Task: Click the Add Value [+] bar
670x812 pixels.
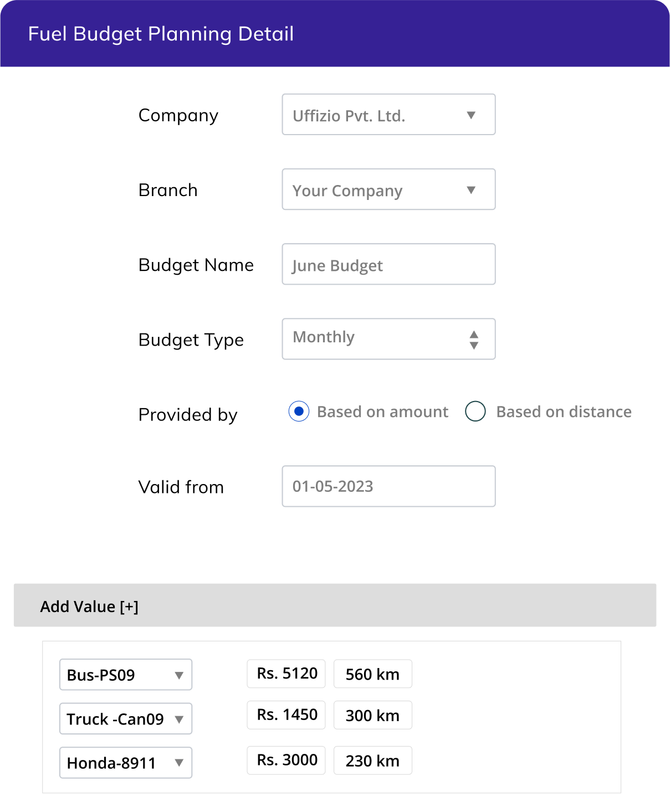Action: (335, 605)
